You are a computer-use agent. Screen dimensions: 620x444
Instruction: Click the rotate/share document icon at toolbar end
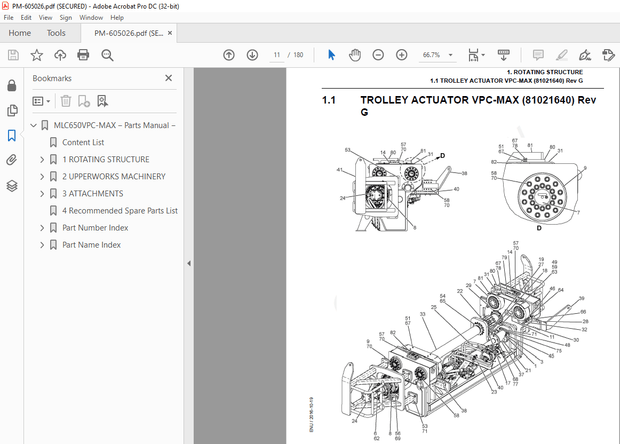[x=608, y=55]
